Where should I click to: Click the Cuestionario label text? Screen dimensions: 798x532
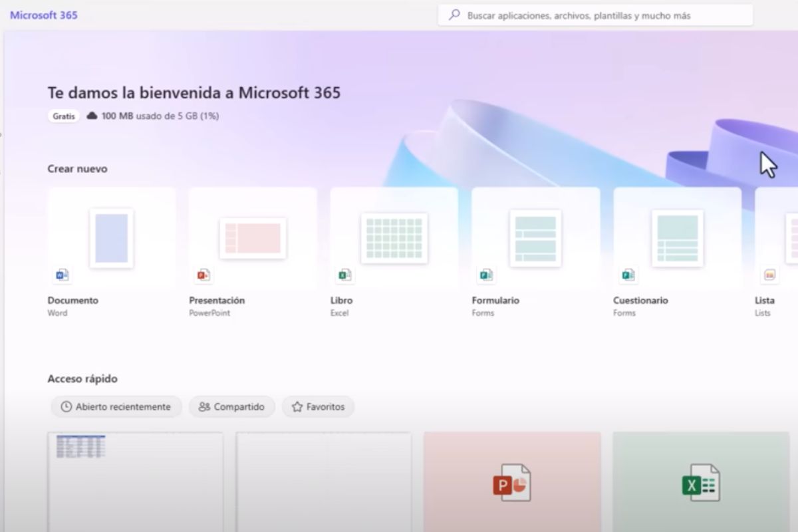640,301
